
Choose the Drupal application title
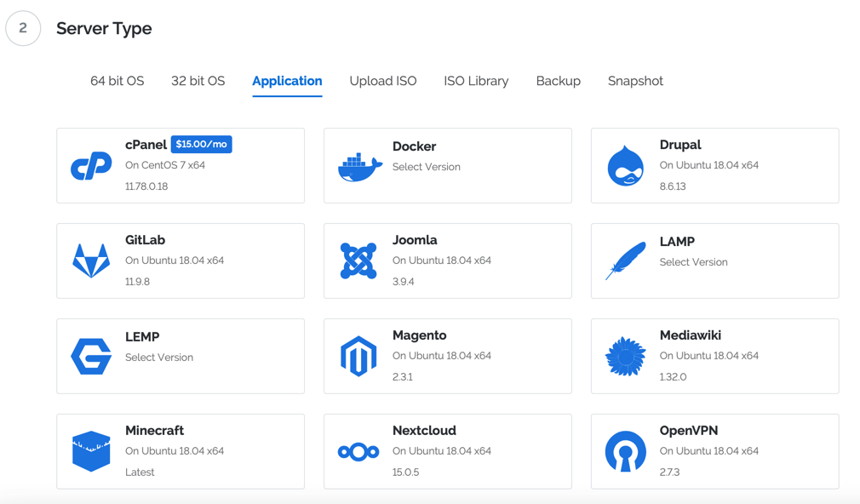click(x=680, y=145)
